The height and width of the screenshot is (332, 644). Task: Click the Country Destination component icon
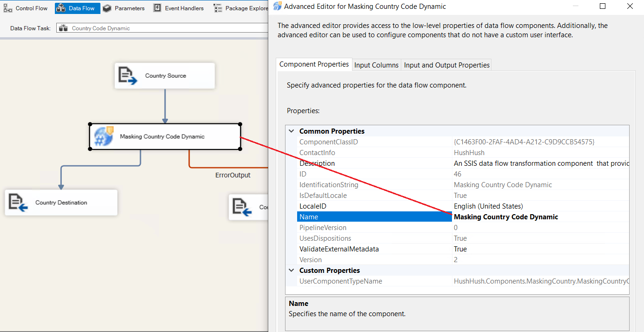[18, 203]
